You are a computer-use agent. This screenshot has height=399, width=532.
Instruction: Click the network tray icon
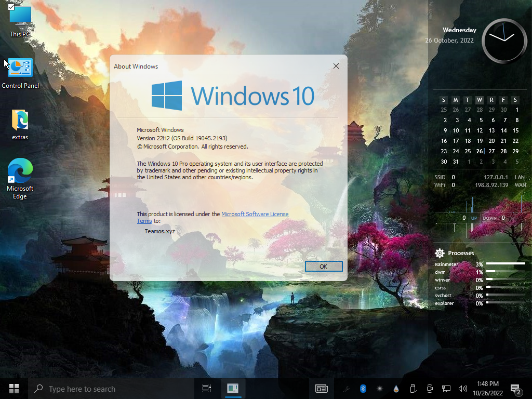446,389
